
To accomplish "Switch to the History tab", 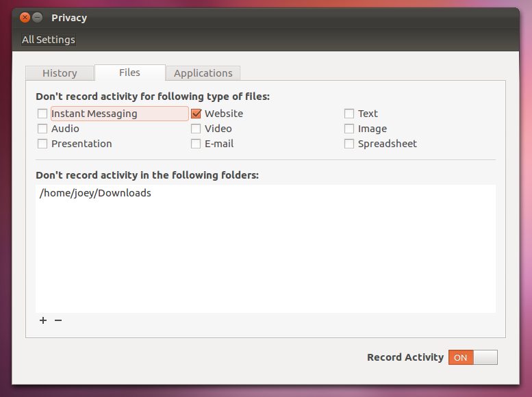I will [60, 73].
